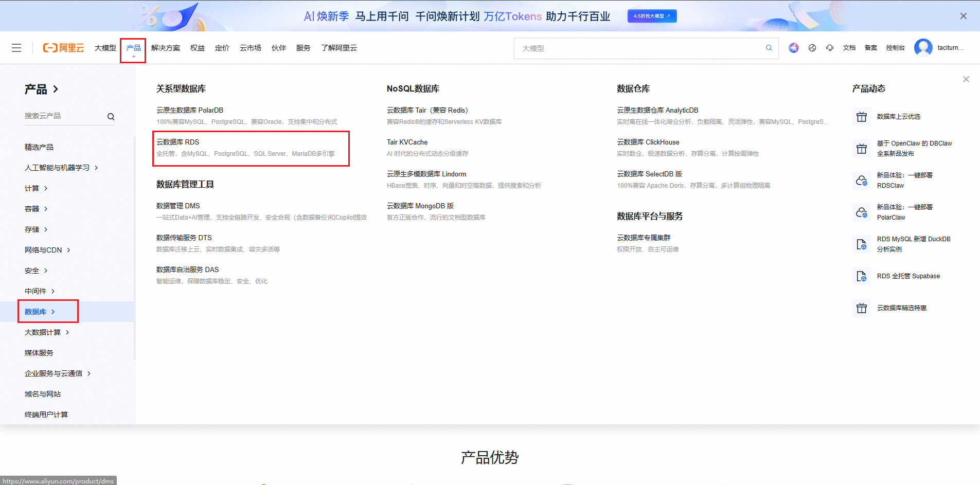Click magnifier icon in 搜索云产品 box
980x485 pixels.
[111, 117]
